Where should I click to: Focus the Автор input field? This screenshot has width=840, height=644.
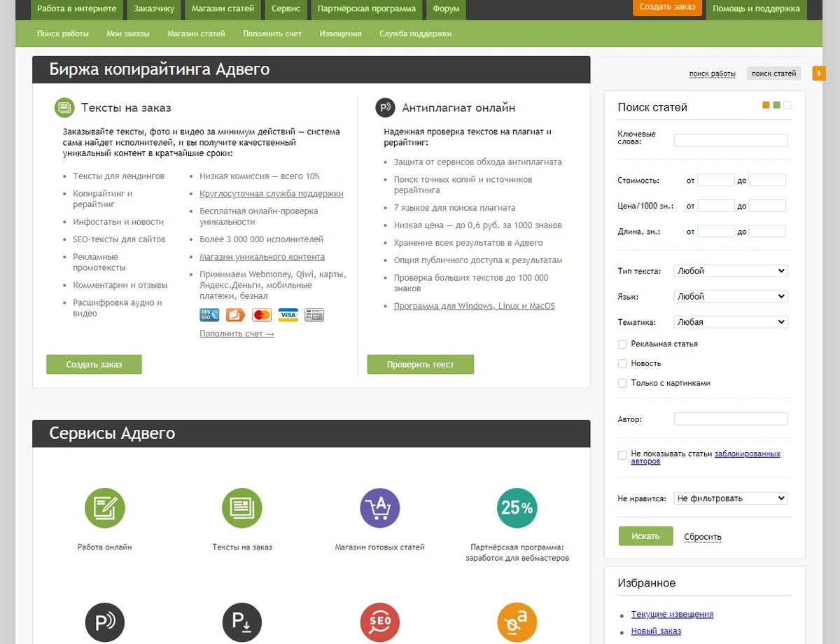click(x=731, y=419)
